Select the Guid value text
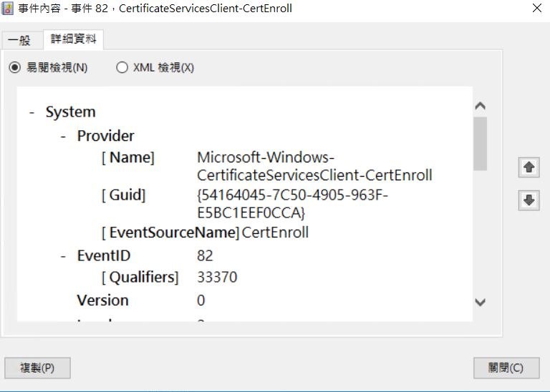This screenshot has height=392, width=550. point(292,204)
